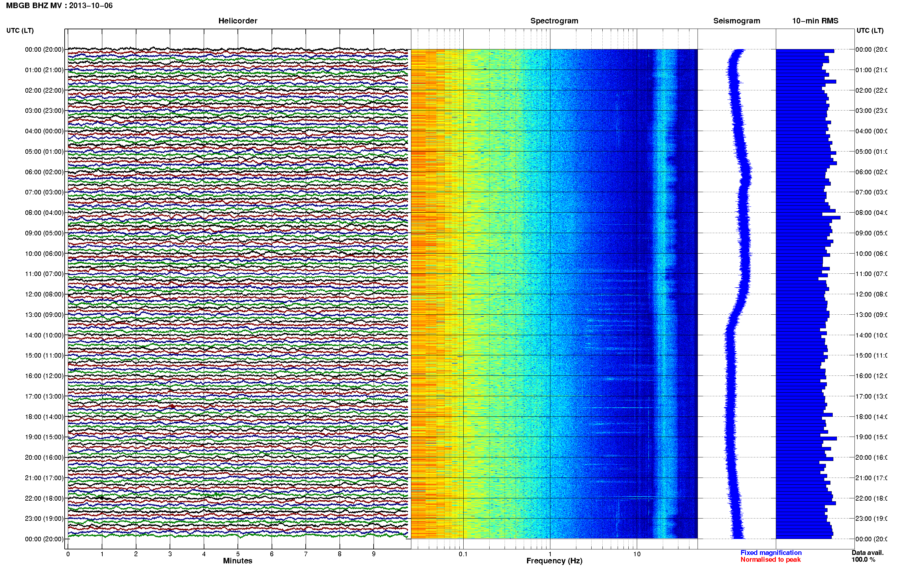Click the '00:00 (20:00)' label at top left
924x578 pixels.
pos(44,49)
